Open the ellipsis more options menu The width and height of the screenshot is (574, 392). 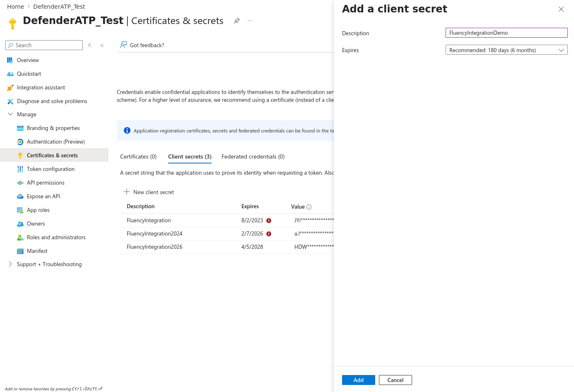click(x=250, y=21)
